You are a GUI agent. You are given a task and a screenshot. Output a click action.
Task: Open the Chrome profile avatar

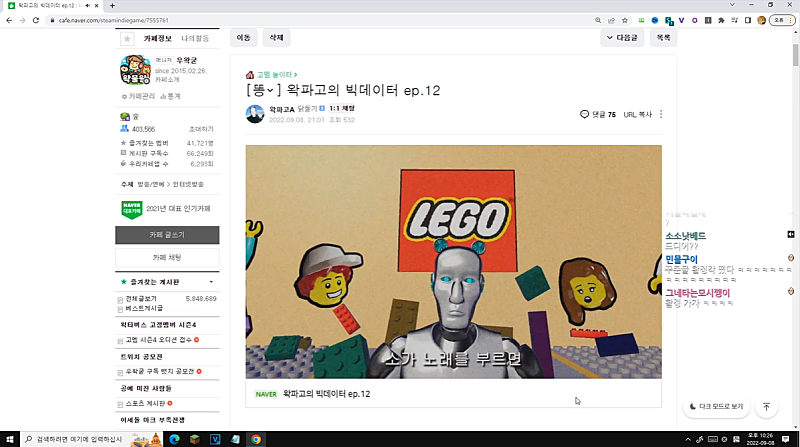[761, 20]
